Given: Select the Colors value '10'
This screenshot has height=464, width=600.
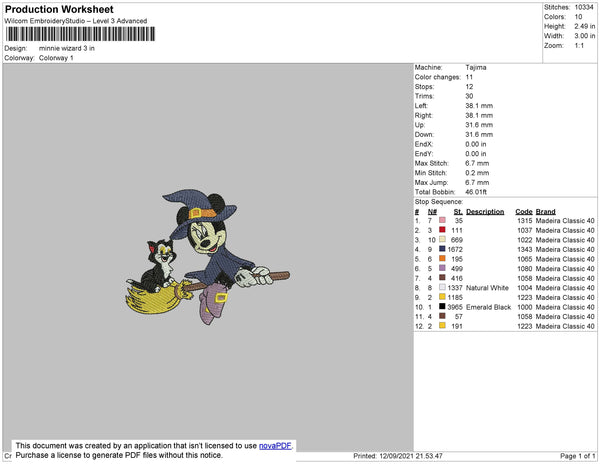Looking at the screenshot, I should [578, 17].
